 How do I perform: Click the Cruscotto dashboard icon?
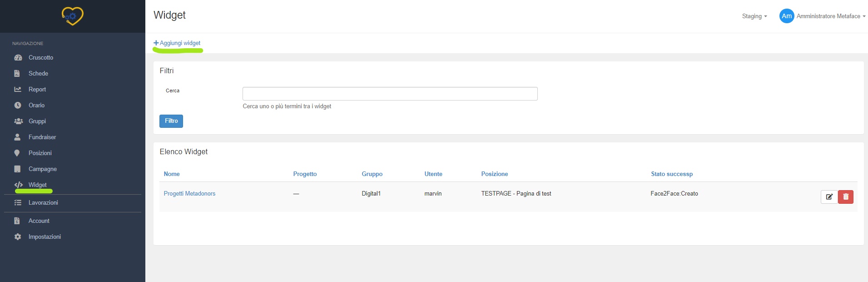18,58
